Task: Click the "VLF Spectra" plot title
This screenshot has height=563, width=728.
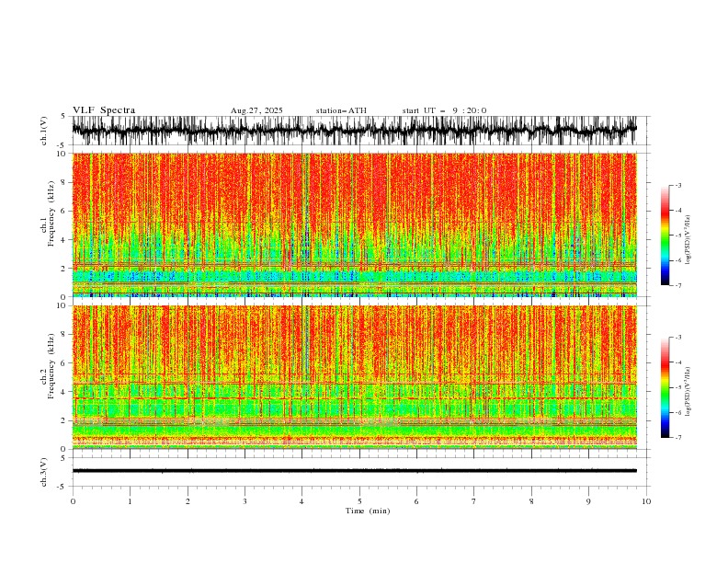Action: coord(104,110)
